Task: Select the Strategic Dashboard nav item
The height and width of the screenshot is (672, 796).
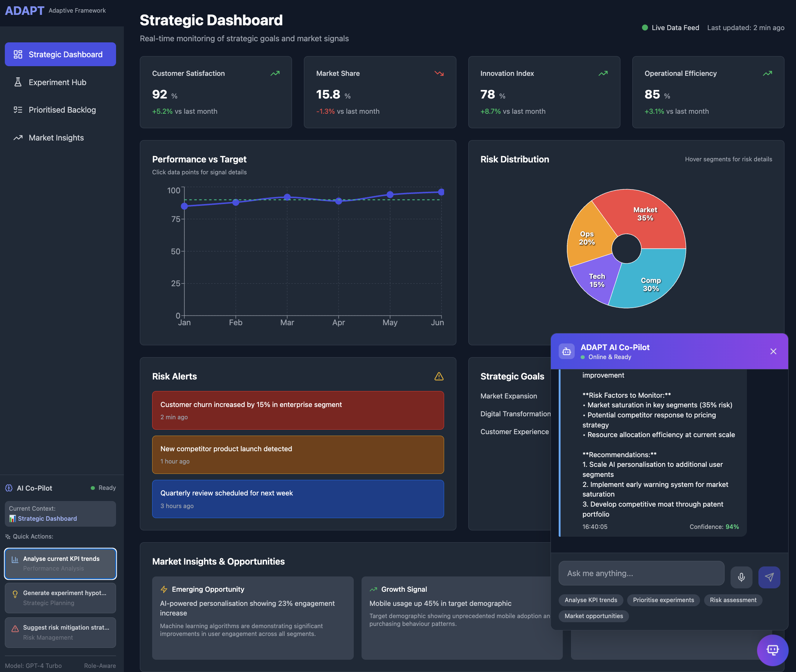Action: coord(60,54)
